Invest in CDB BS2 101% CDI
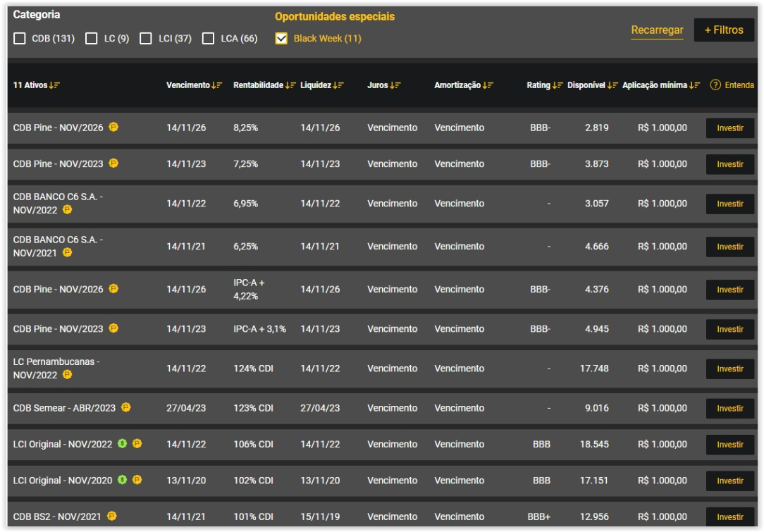The image size is (764, 532). 730,517
